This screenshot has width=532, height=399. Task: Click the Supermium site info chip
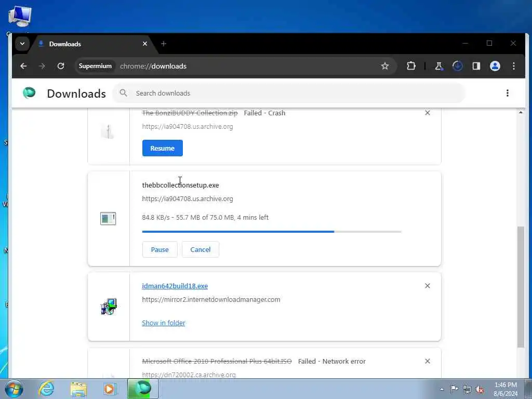(x=96, y=66)
